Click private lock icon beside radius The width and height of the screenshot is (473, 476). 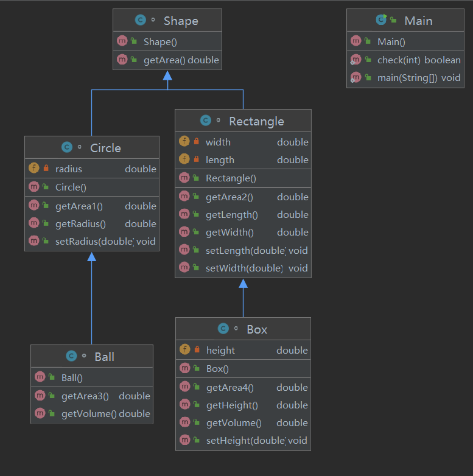[x=46, y=168]
